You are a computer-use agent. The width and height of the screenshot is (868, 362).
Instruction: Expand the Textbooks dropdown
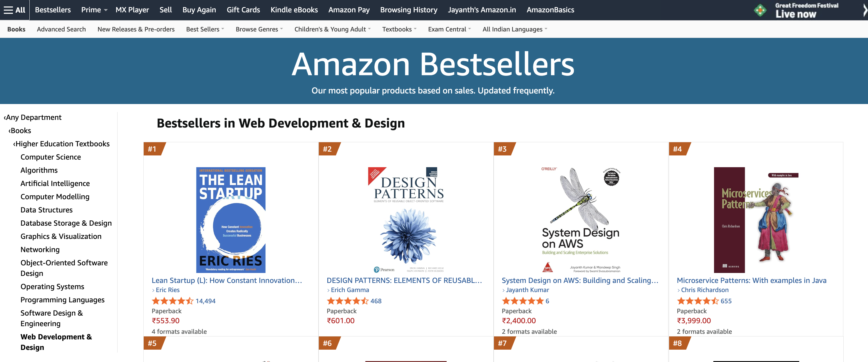click(399, 29)
